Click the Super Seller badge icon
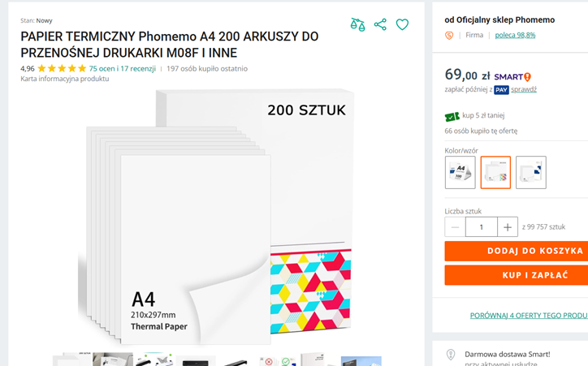The width and height of the screenshot is (588, 366). [x=449, y=35]
